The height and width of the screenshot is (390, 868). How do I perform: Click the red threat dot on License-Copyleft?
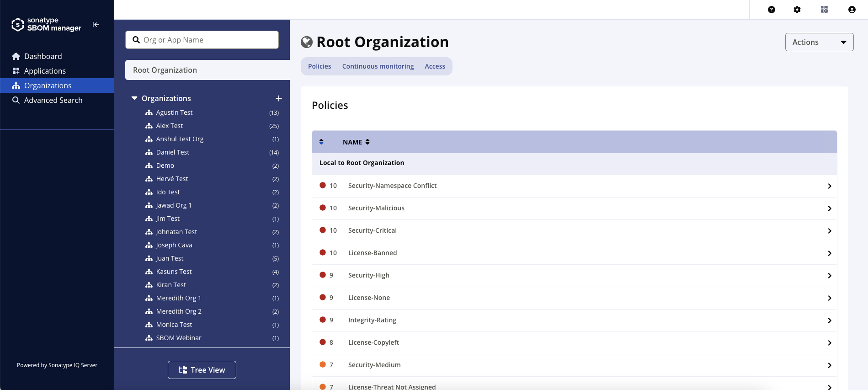point(323,342)
